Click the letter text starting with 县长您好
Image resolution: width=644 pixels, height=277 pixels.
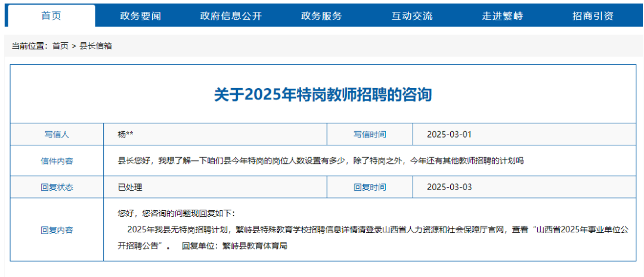(x=320, y=161)
